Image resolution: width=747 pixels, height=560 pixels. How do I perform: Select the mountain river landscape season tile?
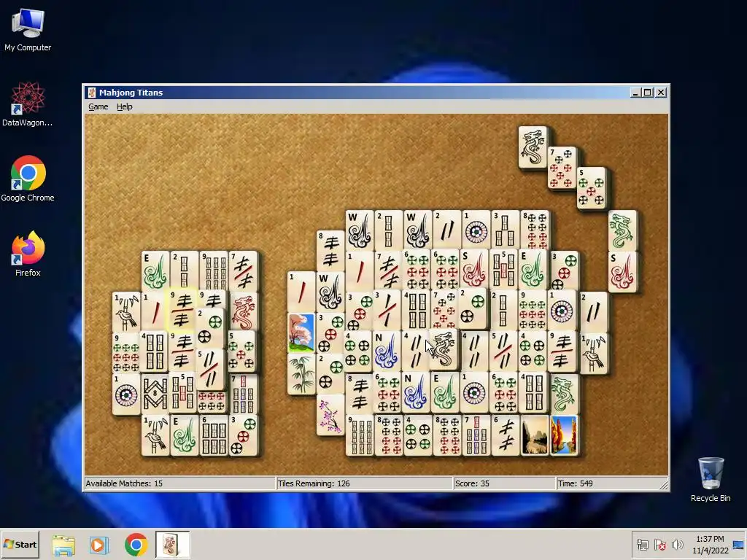tap(535, 435)
